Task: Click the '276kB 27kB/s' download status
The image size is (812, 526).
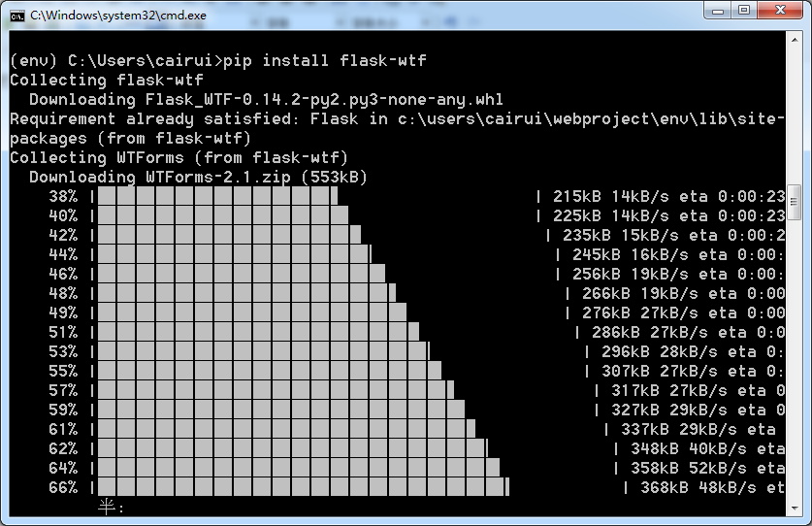Action: coord(640,313)
